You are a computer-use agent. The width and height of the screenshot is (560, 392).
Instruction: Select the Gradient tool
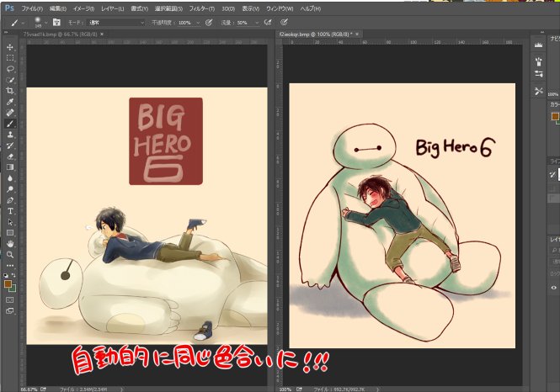[x=10, y=167]
